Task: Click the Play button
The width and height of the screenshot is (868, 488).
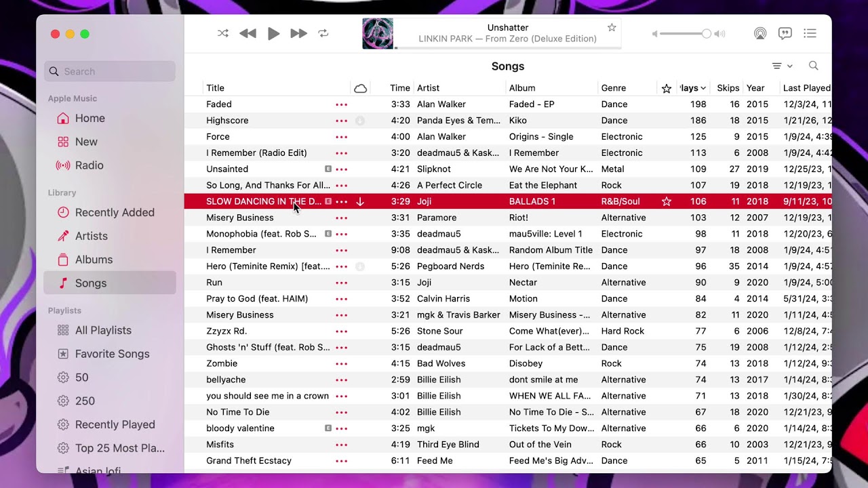Action: (x=273, y=33)
